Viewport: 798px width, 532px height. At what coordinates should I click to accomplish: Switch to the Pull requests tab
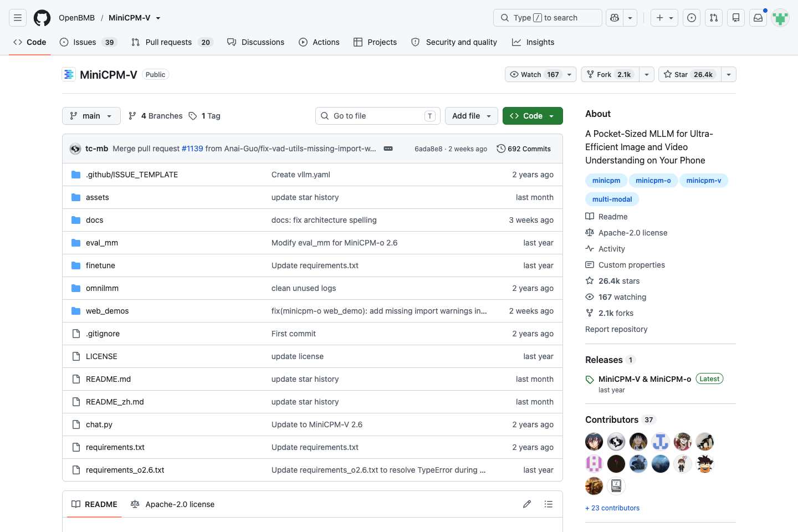coord(172,42)
